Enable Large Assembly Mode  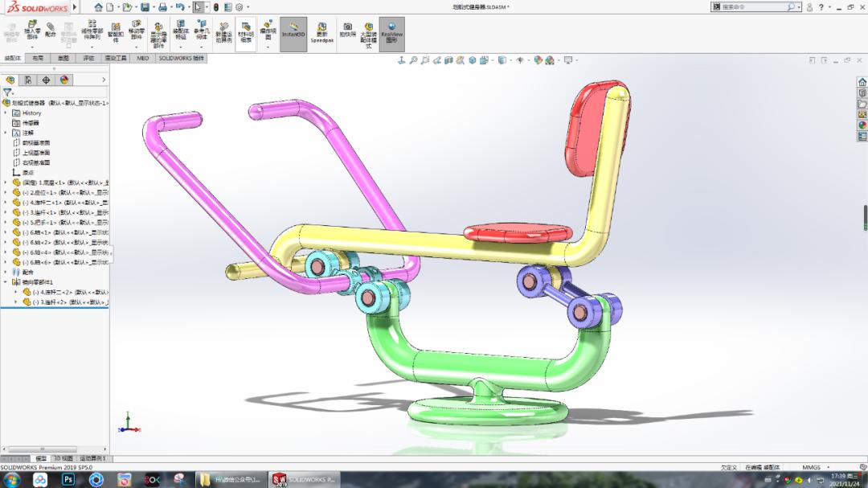point(366,34)
